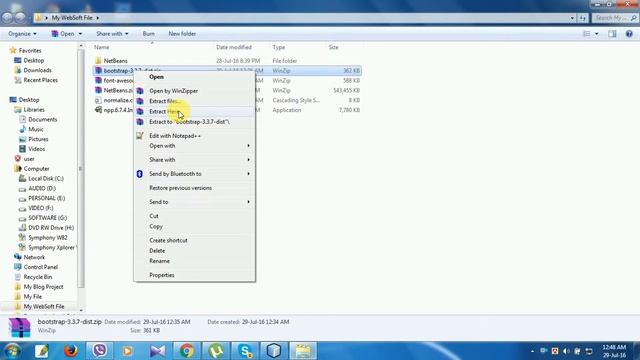
Task: Choose Cut in the context menu
Action: coord(195,216)
